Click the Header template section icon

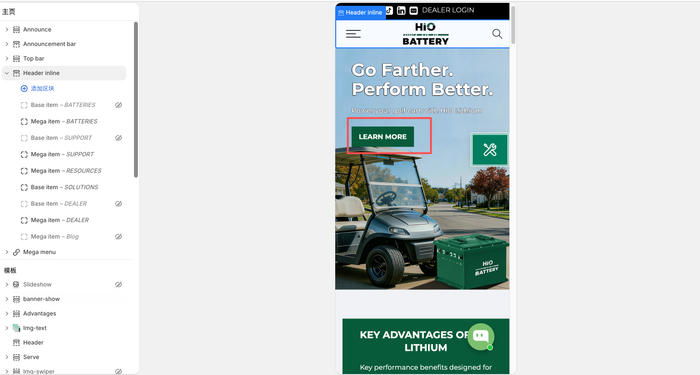tap(17, 342)
